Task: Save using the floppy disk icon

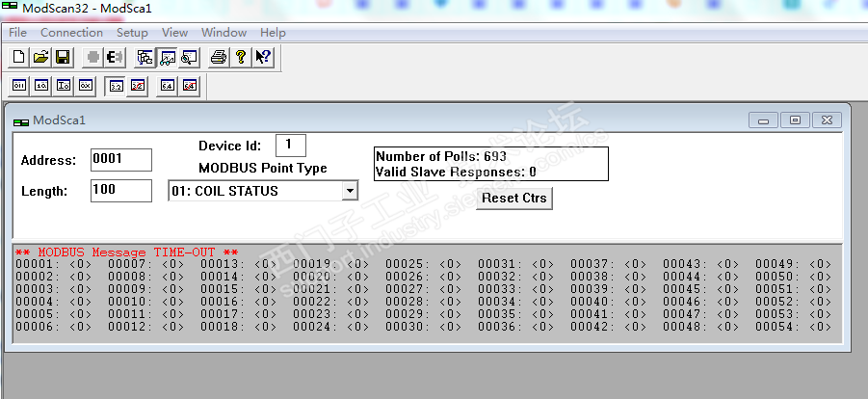Action: (x=63, y=57)
